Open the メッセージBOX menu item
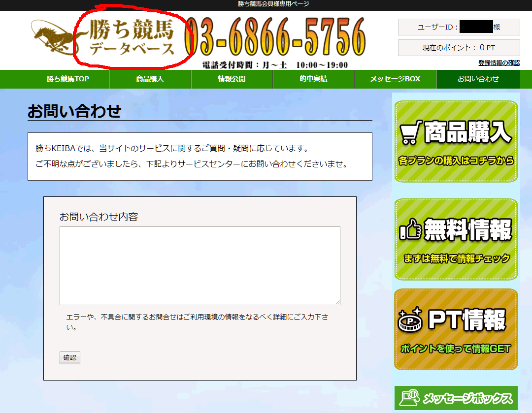The width and height of the screenshot is (532, 413). tap(396, 79)
